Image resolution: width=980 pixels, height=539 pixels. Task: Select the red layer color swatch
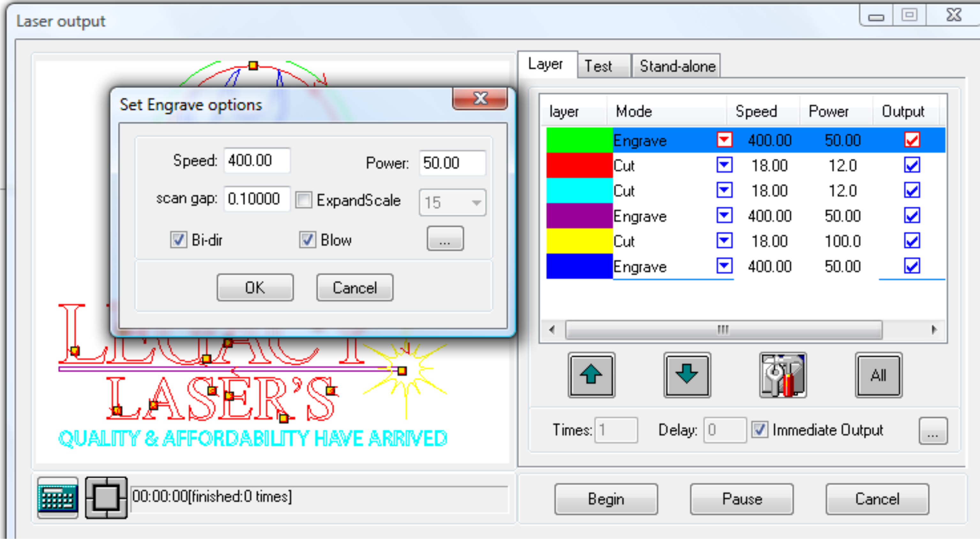579,165
